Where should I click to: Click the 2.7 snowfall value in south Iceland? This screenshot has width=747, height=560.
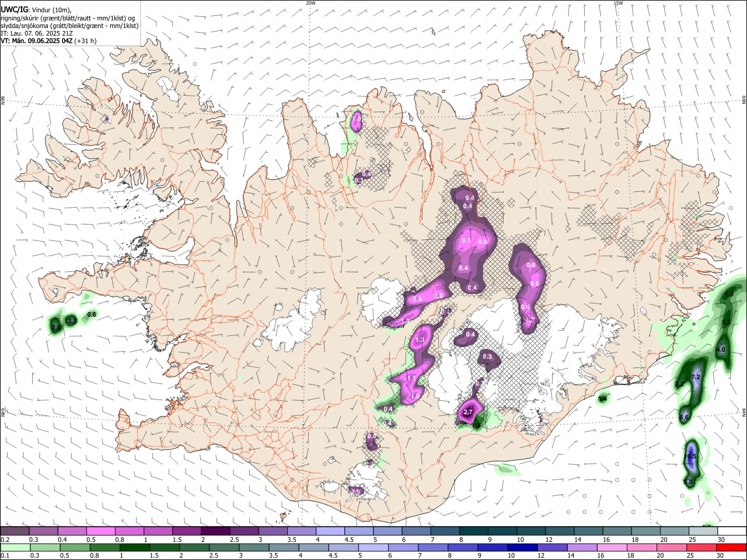pos(467,412)
